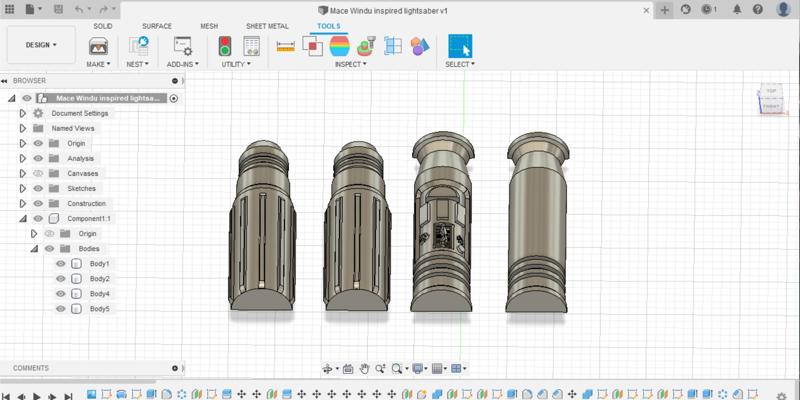Open the Inspect dropdown menu
The height and width of the screenshot is (400, 800).
pos(351,64)
